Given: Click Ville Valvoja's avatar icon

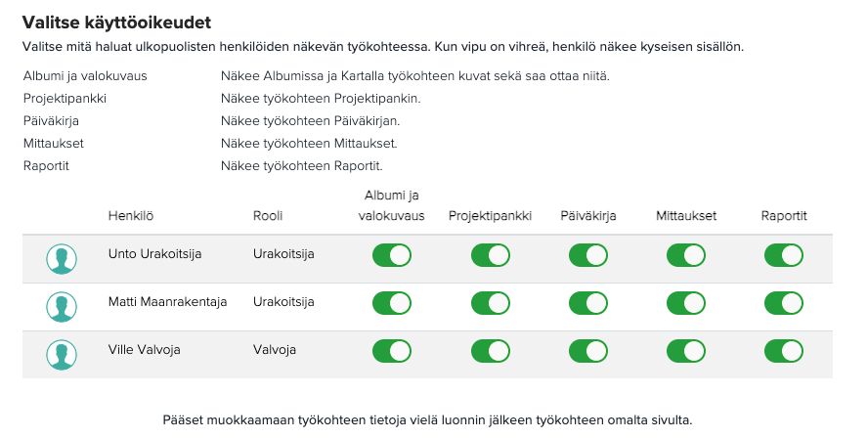Looking at the screenshot, I should point(62,355).
